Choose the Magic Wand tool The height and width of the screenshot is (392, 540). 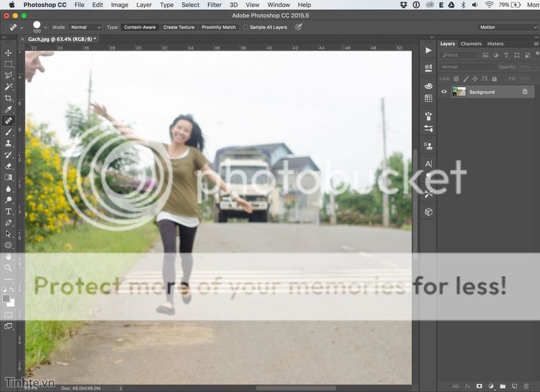click(x=8, y=86)
